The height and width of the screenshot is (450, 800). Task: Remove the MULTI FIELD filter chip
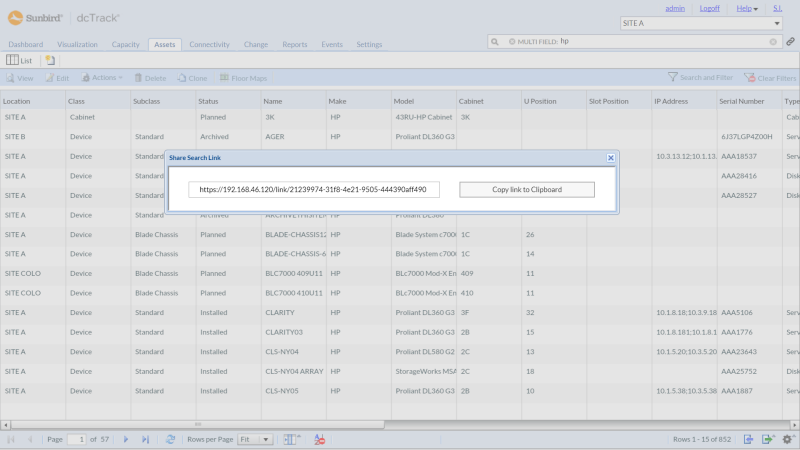(x=512, y=42)
